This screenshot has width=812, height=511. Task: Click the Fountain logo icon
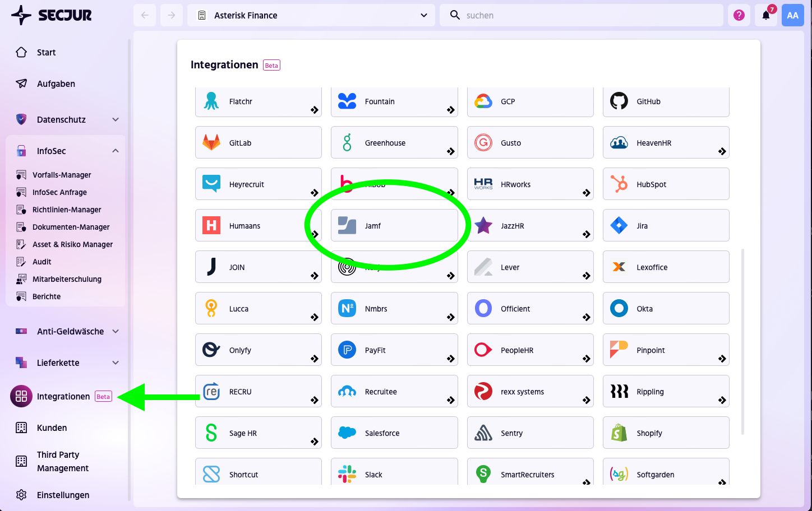pos(347,101)
